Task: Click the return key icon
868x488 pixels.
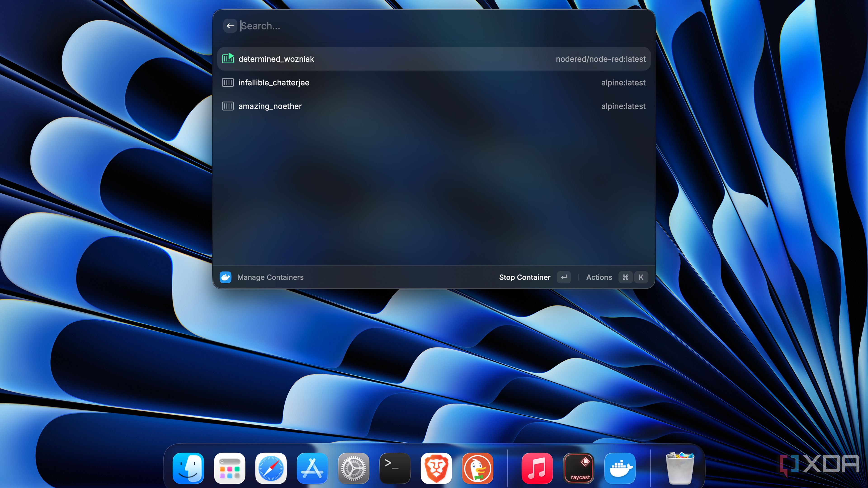Action: click(564, 277)
